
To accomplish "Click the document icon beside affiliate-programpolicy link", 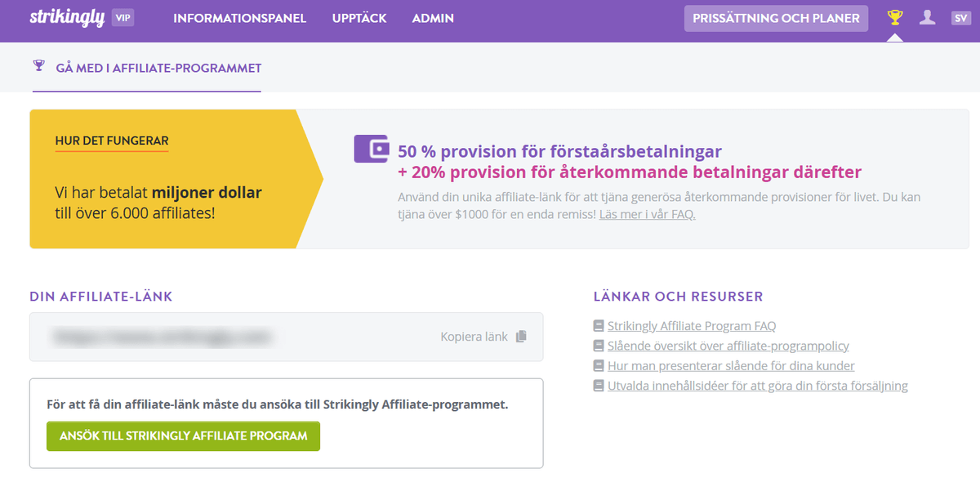I will click(x=597, y=345).
